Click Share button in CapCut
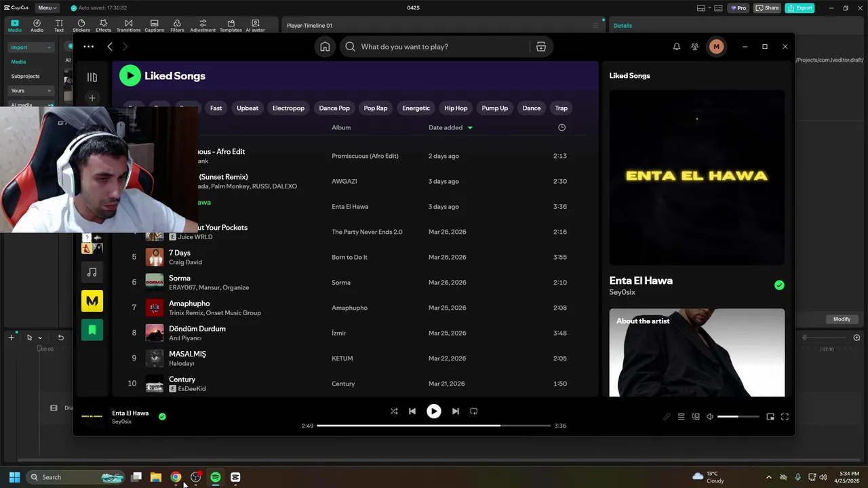This screenshot has width=868, height=488. (x=768, y=8)
